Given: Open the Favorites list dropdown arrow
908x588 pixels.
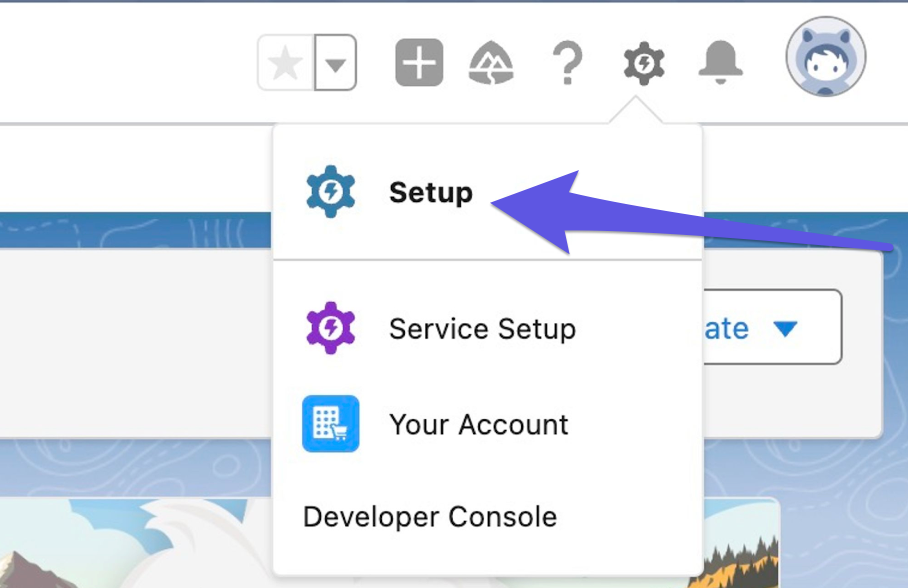Looking at the screenshot, I should [x=336, y=64].
